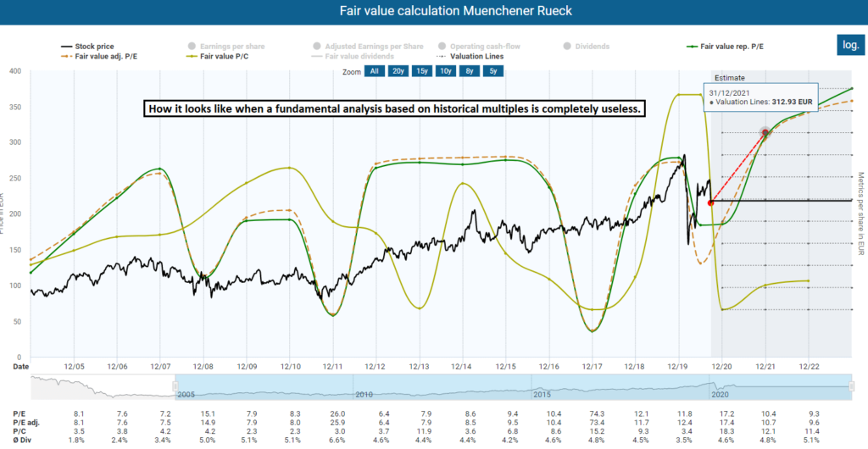Viewport: 868px width, 449px height.
Task: Show the Fair value dividends line
Action: click(353, 56)
